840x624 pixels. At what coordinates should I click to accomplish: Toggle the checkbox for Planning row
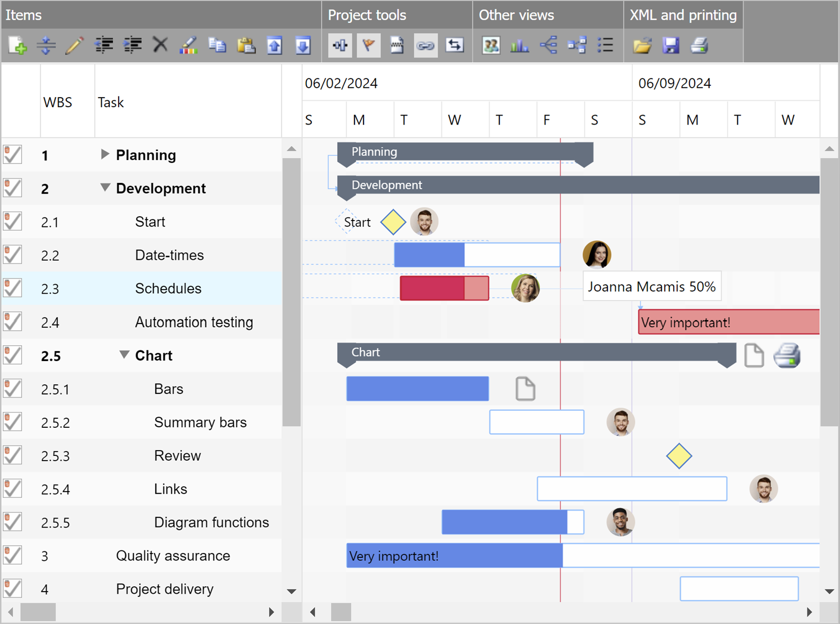[x=13, y=155]
